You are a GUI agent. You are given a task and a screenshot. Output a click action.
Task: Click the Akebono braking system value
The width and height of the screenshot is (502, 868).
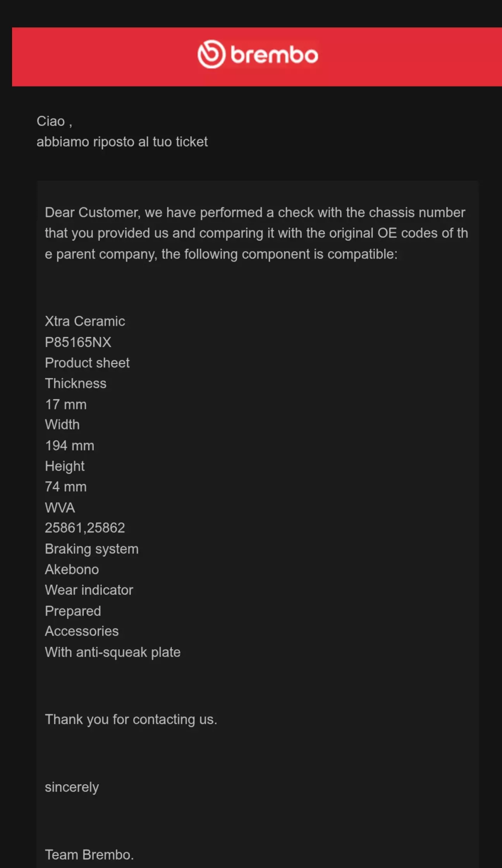coord(72,569)
